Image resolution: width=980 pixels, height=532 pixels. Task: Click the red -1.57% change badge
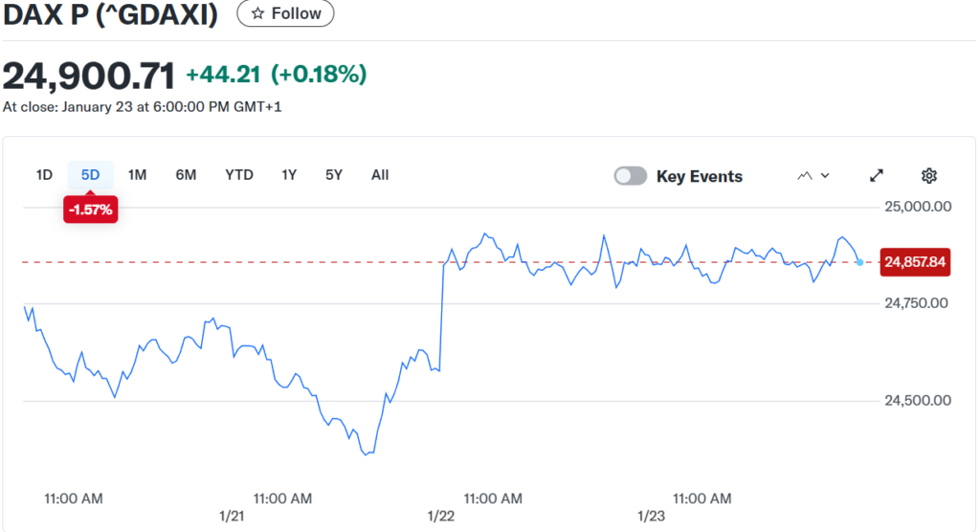90,209
